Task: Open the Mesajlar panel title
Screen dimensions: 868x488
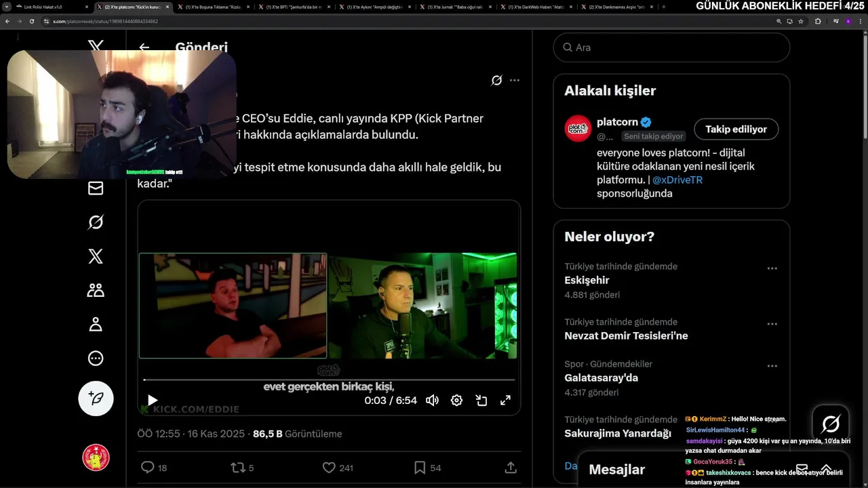Action: pos(616,470)
